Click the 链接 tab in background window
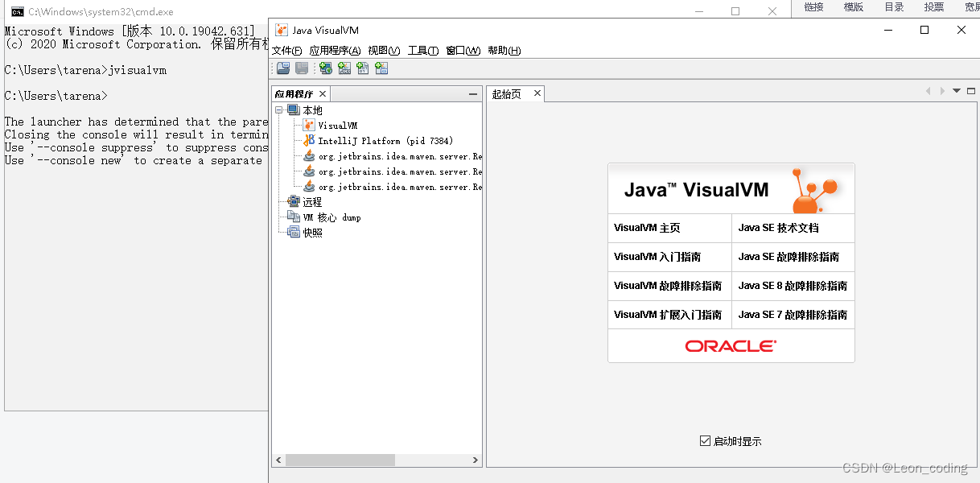The image size is (980, 483). (813, 7)
